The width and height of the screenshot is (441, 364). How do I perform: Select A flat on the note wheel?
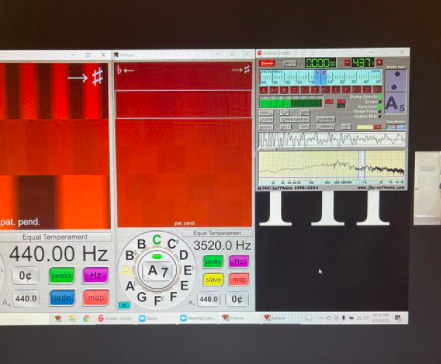pyautogui.click(x=130, y=286)
